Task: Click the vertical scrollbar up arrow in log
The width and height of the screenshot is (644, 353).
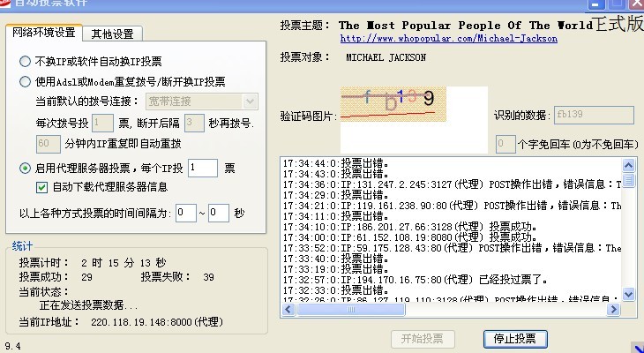Action: 626,163
